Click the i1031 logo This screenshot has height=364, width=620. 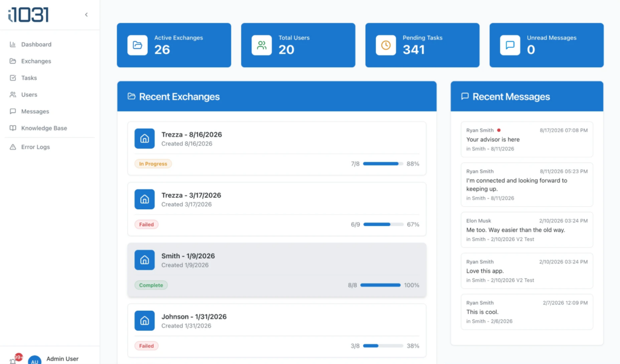28,15
